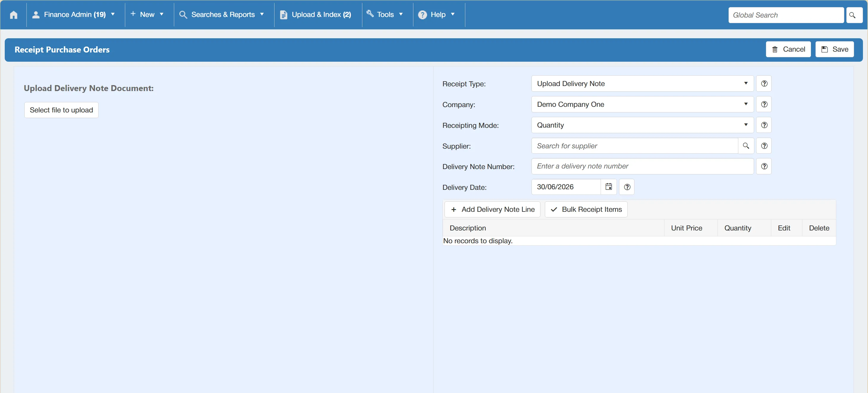
Task: Focus the Search for supplier field
Action: coord(634,146)
